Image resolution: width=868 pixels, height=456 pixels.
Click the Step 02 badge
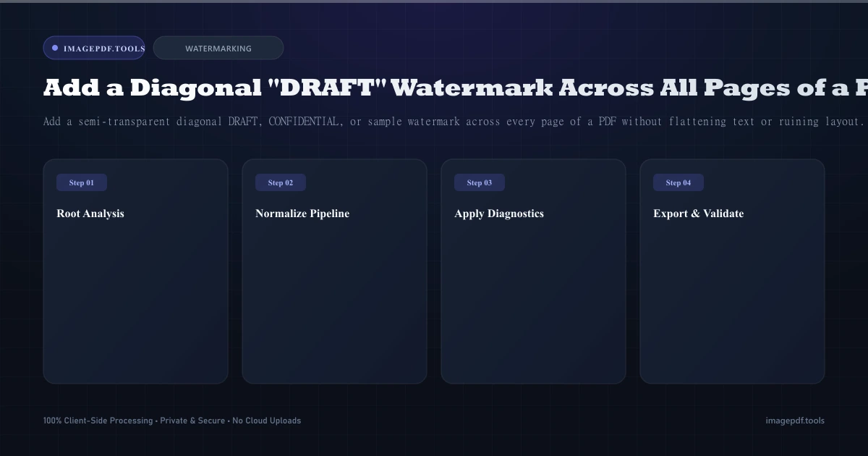[281, 182]
